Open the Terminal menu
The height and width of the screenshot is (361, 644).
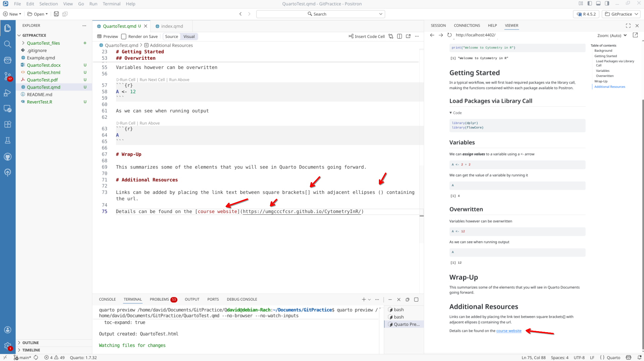[111, 4]
